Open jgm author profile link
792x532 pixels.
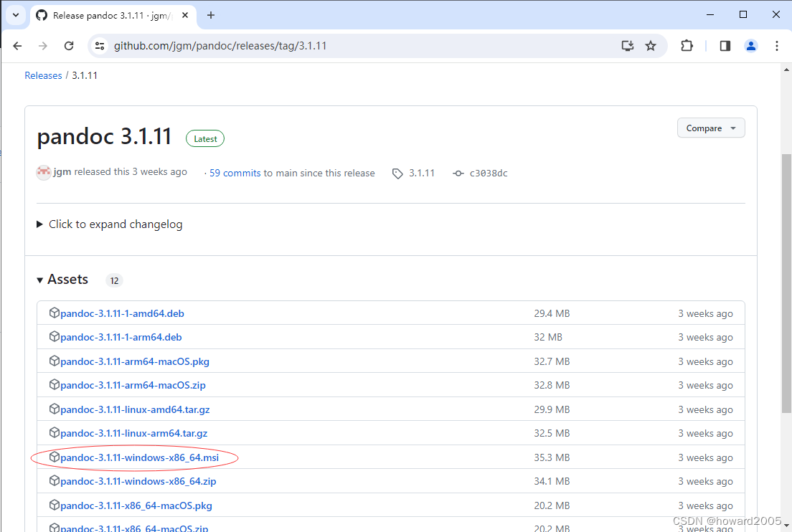[x=62, y=172]
